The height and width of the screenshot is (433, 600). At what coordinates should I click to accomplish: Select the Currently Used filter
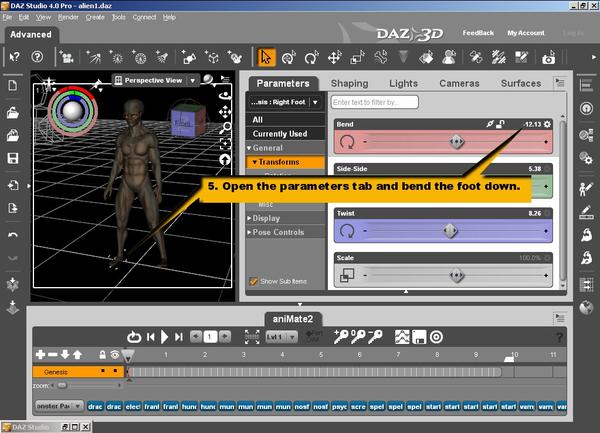click(x=286, y=134)
